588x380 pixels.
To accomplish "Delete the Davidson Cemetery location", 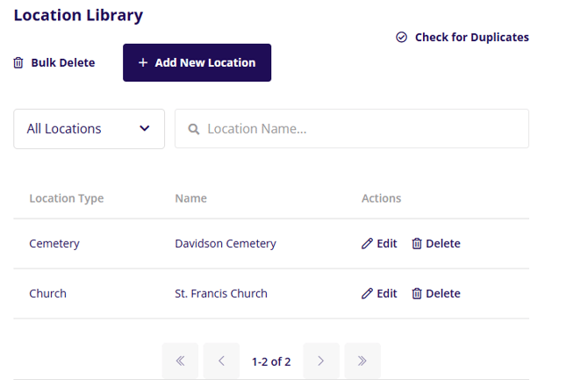I will [x=436, y=244].
